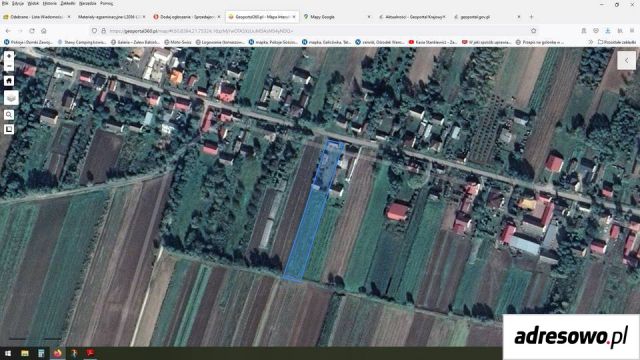This screenshot has height=360, width=640.
Task: Close the Mapy Google tab
Action: 369,17
